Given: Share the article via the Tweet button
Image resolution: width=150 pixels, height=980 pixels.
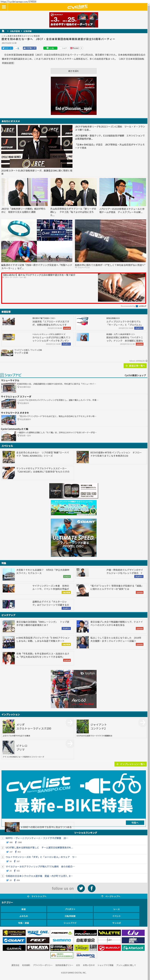Looking at the screenshot, I should click(x=7, y=48).
